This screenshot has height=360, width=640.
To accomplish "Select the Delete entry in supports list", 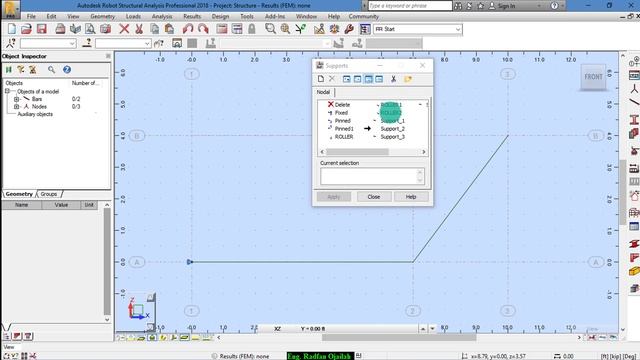I will click(x=342, y=105).
